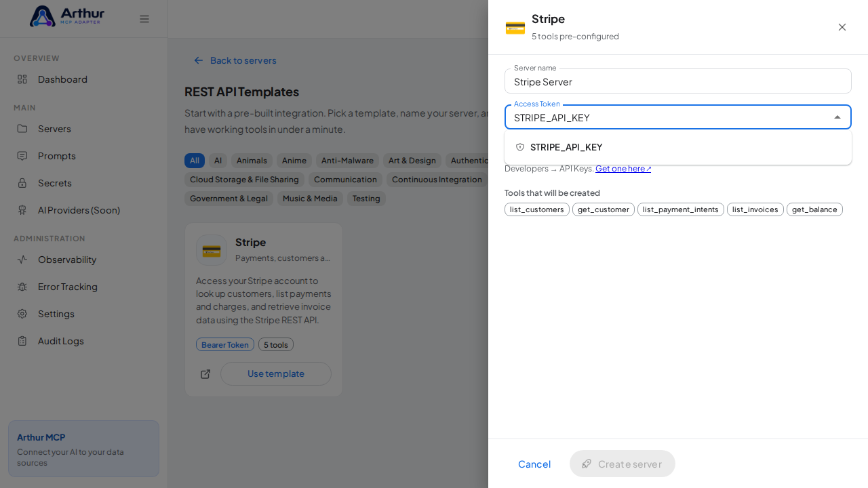Click the Settings gear icon
Screen dimensions: 868x488
click(22, 314)
